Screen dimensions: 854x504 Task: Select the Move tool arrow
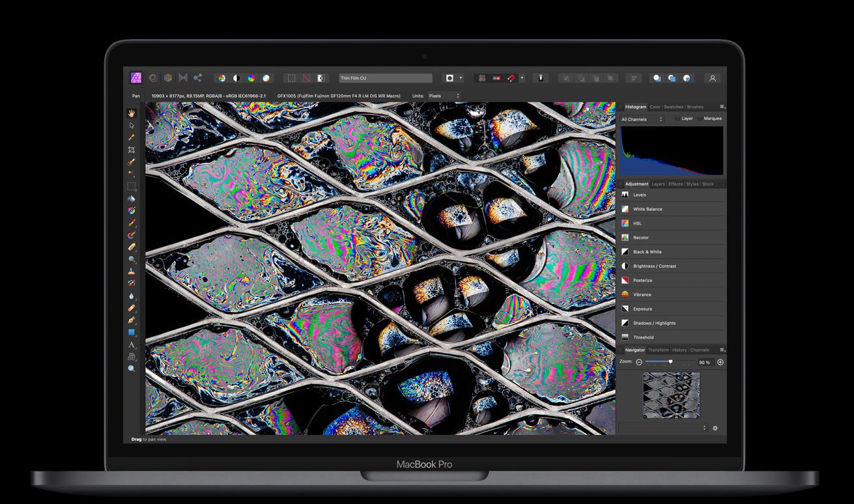click(132, 125)
